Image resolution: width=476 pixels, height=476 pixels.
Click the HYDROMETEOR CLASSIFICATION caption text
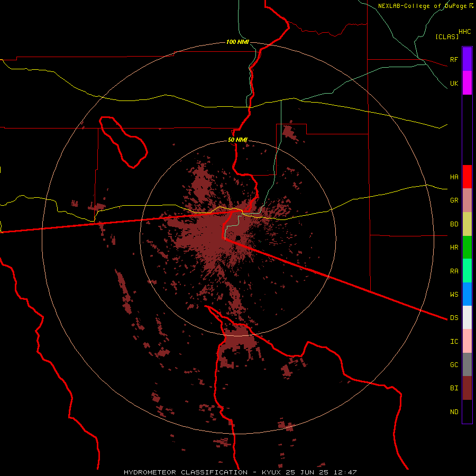(x=186, y=472)
